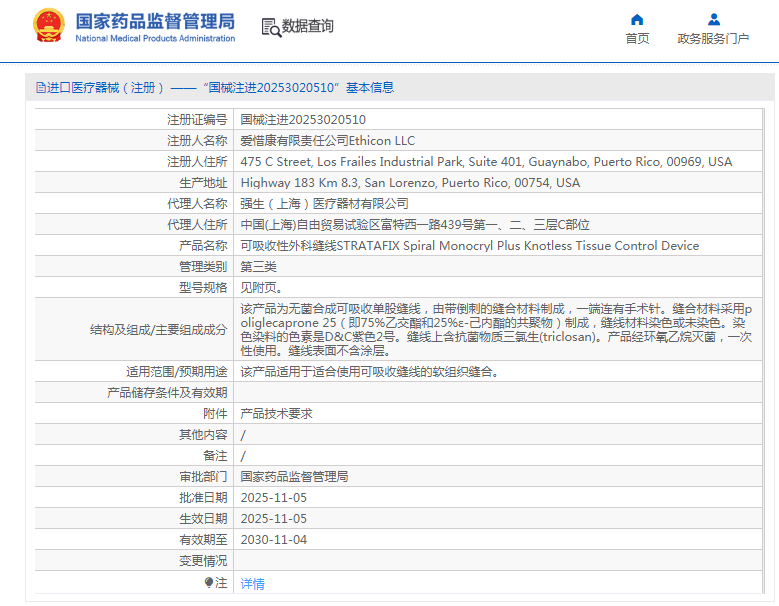Screen dimensions: 779x606
Task: Click the 有效期至 row label
Action: (x=203, y=539)
